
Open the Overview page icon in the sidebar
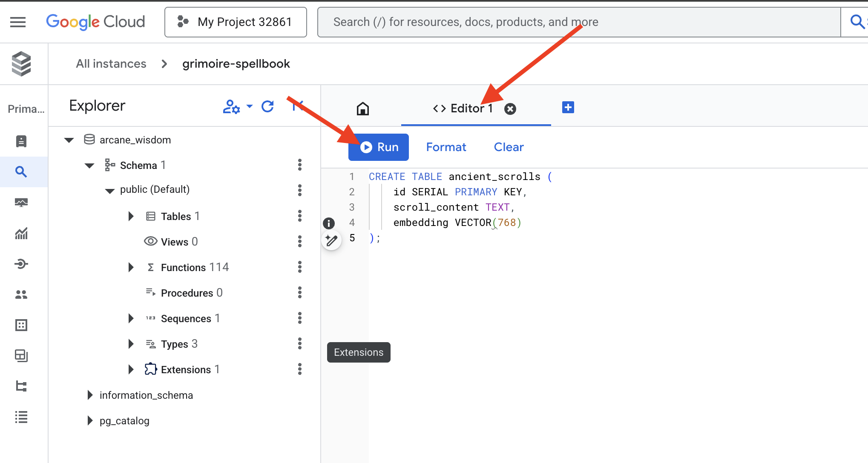pyautogui.click(x=21, y=141)
